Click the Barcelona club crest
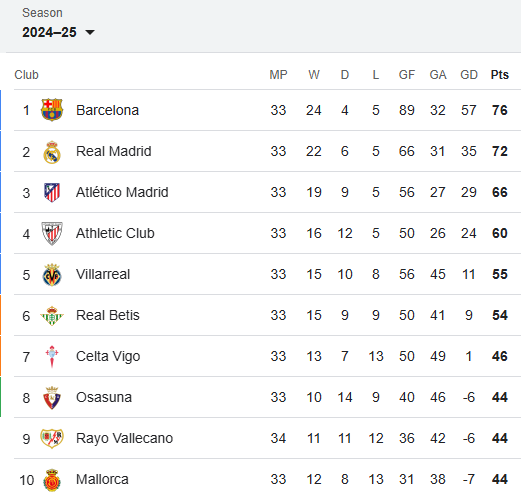Image resolution: width=521 pixels, height=492 pixels. pos(52,110)
